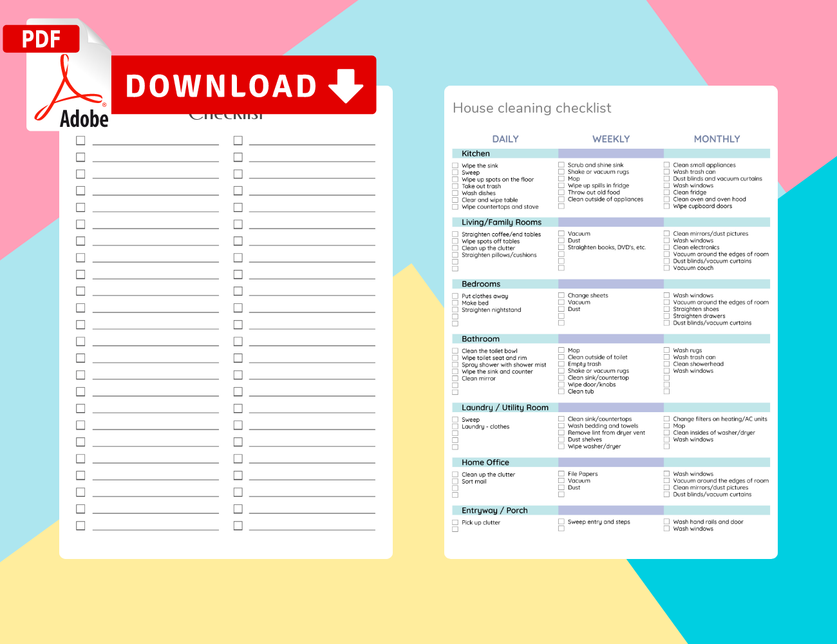Screen dimensions: 837x644
Task: Click the Home Office section heading
Action: click(485, 462)
